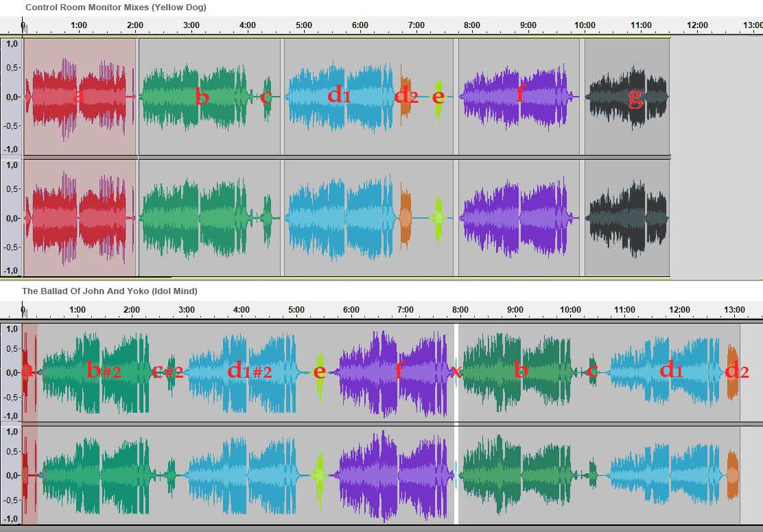
Task: Click the purple 'f' label in the Idol Mind track
Action: (399, 371)
